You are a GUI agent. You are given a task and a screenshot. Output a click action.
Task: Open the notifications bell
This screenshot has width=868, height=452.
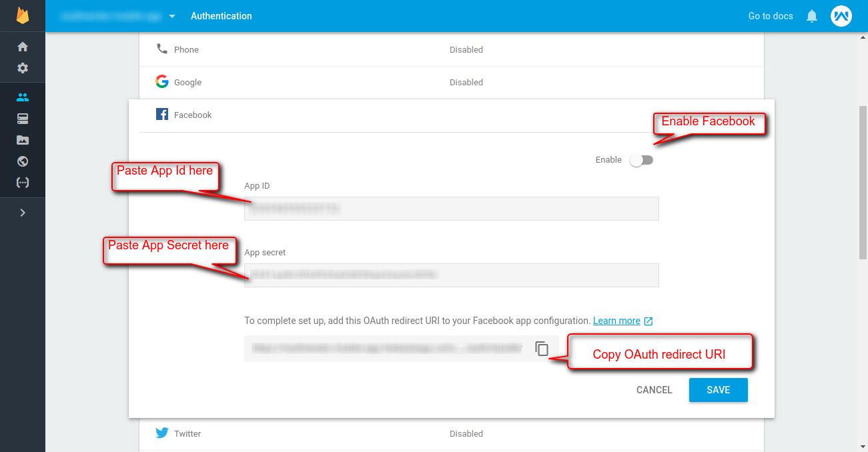click(811, 16)
